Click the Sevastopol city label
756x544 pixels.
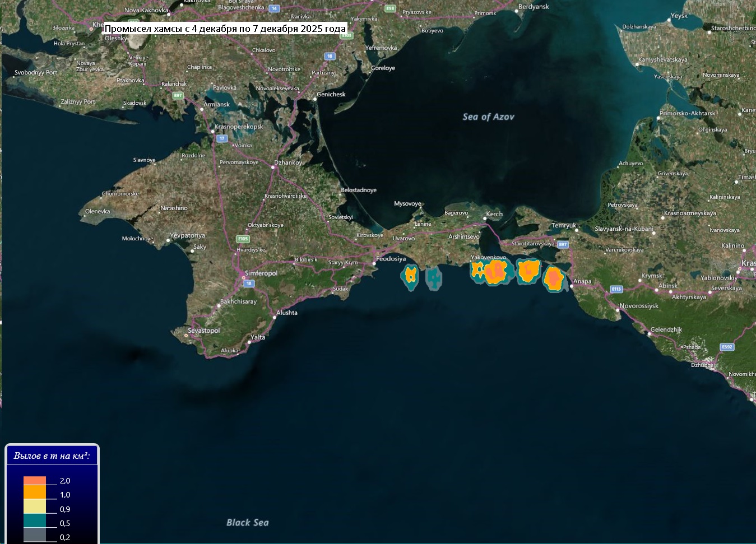[204, 331]
